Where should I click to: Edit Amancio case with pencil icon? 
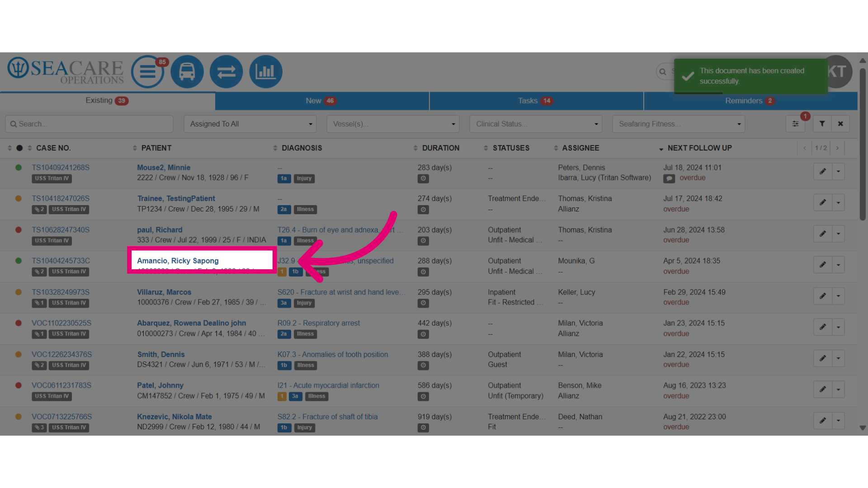[x=823, y=265]
